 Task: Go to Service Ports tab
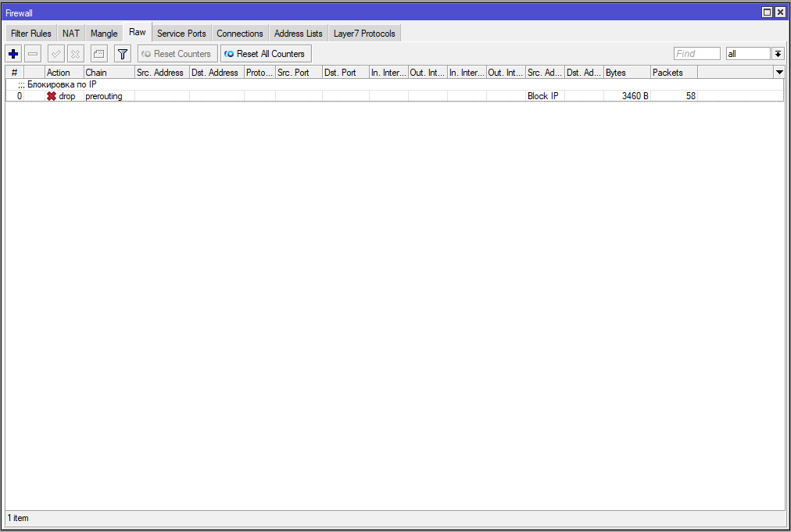click(x=181, y=34)
